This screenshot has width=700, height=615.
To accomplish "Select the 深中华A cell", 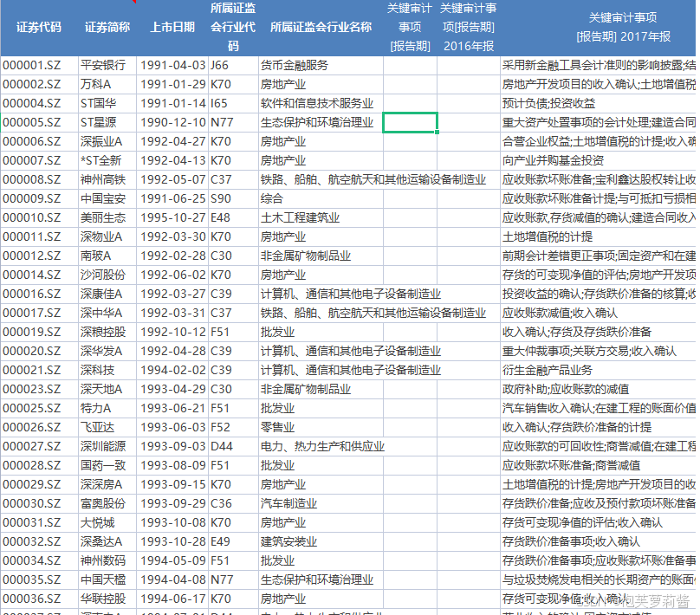I will [107, 313].
